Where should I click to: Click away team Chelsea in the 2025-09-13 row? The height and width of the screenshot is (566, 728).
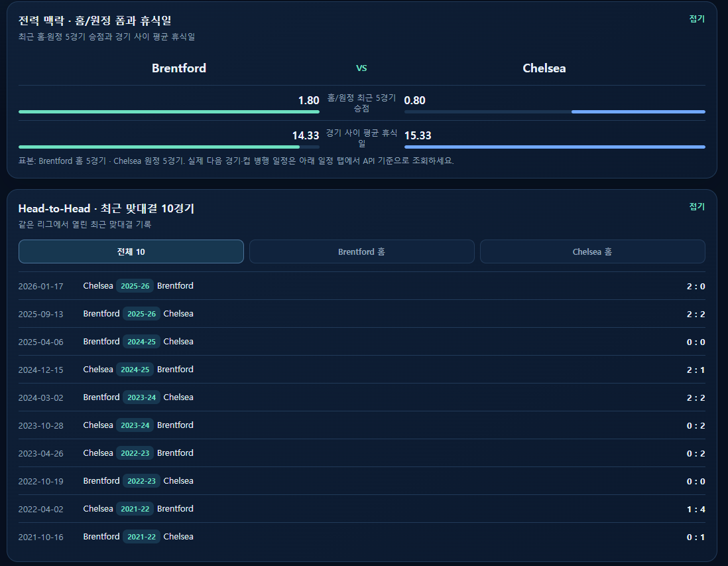[178, 314]
